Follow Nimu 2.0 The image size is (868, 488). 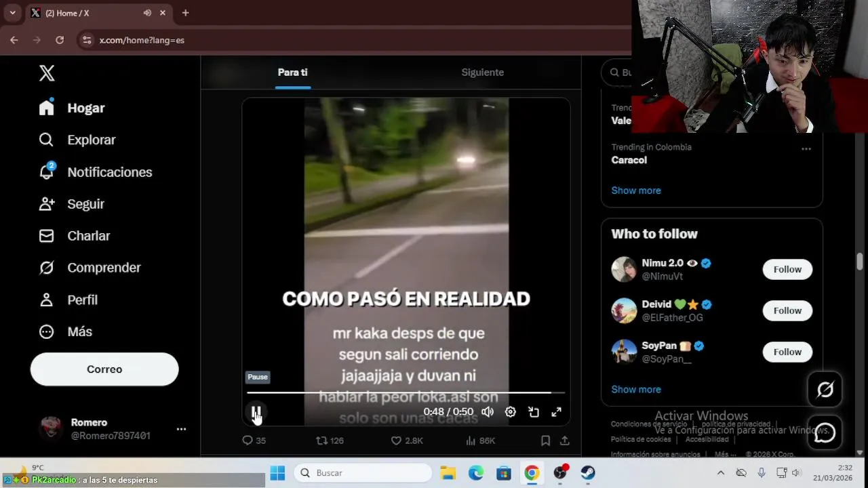(x=787, y=269)
